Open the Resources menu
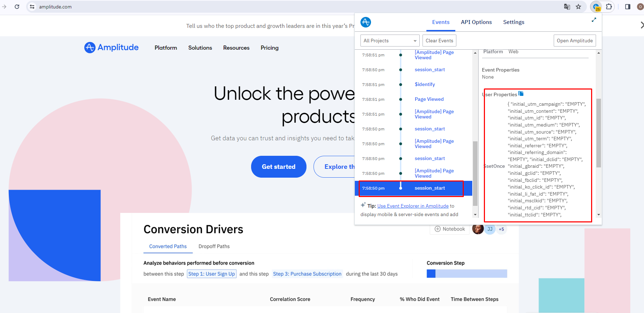This screenshot has height=313, width=644. [236, 48]
